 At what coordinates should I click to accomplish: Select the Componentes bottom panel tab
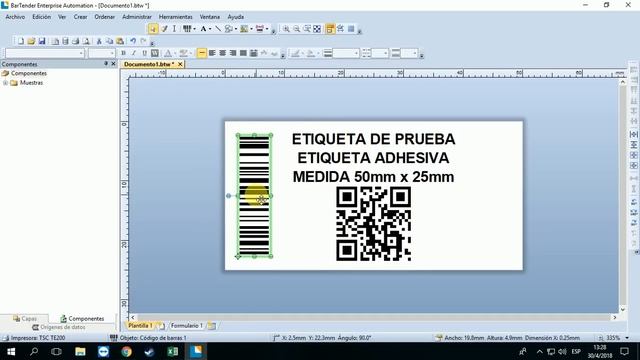tap(82, 318)
